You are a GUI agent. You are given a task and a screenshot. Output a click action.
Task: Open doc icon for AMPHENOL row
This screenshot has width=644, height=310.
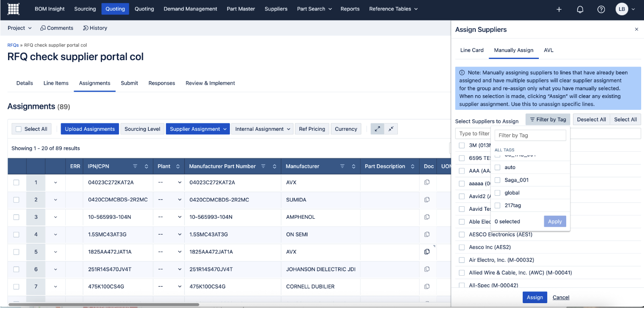[427, 217]
